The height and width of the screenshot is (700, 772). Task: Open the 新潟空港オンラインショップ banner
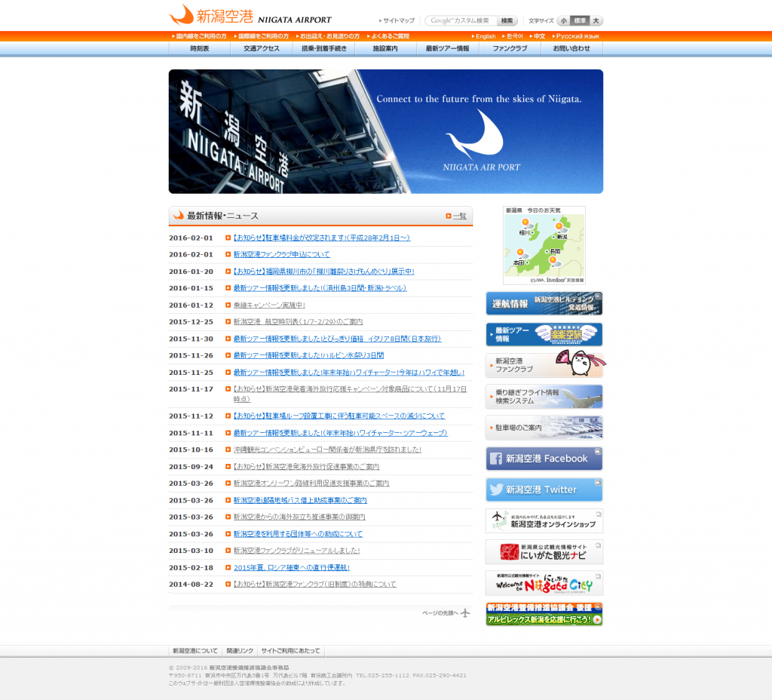[544, 520]
